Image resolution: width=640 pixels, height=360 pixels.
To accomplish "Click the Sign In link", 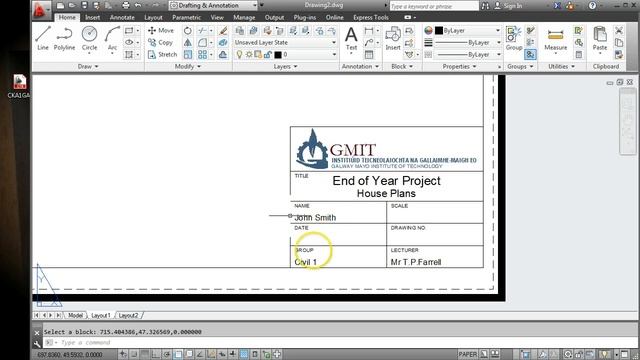I will coord(509,6).
